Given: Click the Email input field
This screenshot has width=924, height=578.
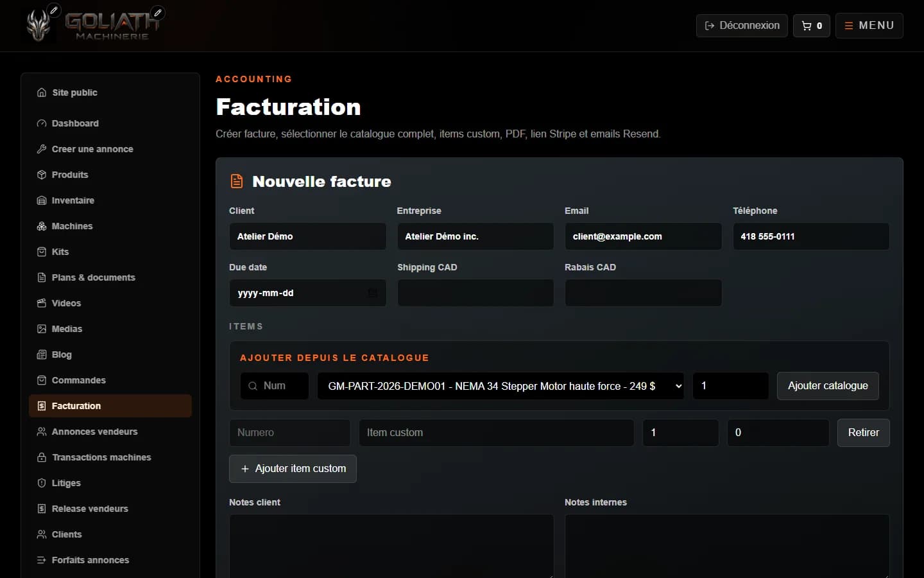Looking at the screenshot, I should [643, 236].
